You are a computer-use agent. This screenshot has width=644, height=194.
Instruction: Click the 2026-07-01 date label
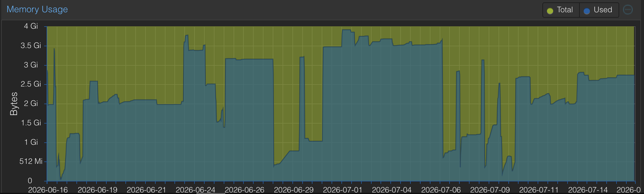pos(343,190)
